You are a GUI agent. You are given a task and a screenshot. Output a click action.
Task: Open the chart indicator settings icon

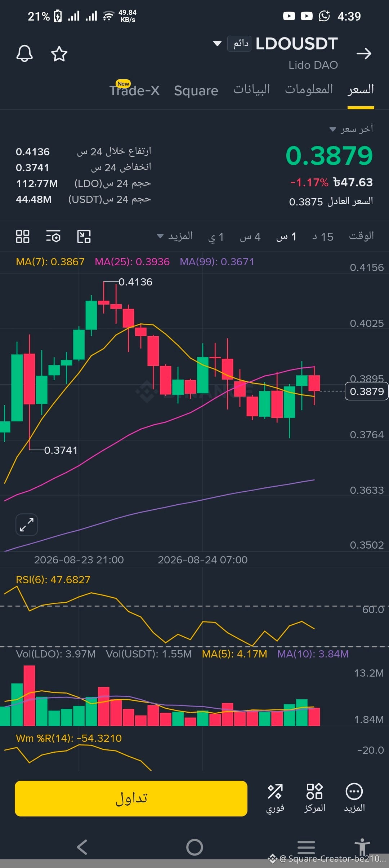point(53,236)
